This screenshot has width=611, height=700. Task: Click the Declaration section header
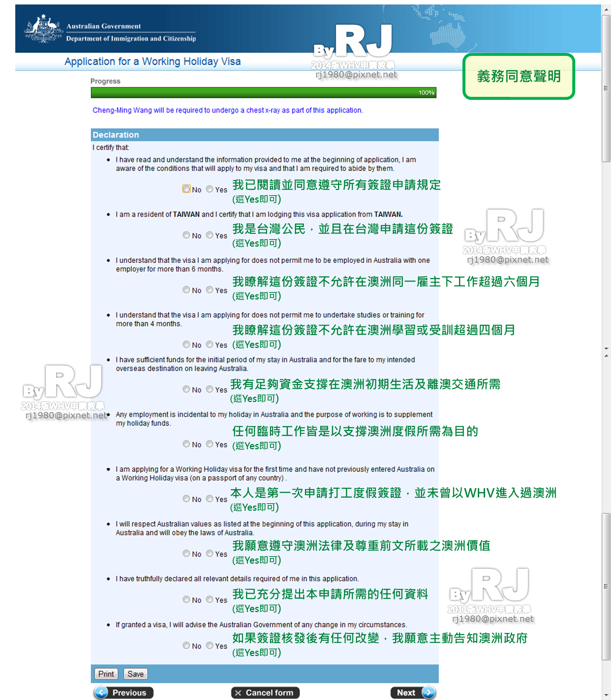265,135
